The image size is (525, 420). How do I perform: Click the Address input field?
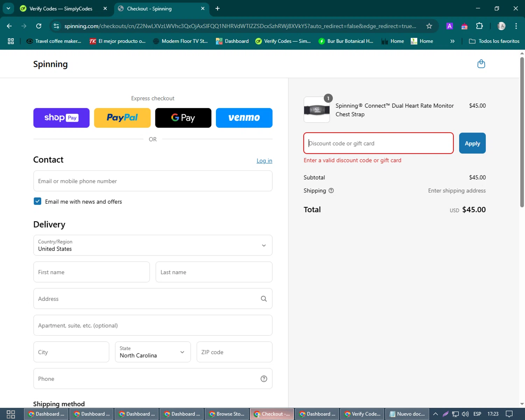[x=153, y=299]
